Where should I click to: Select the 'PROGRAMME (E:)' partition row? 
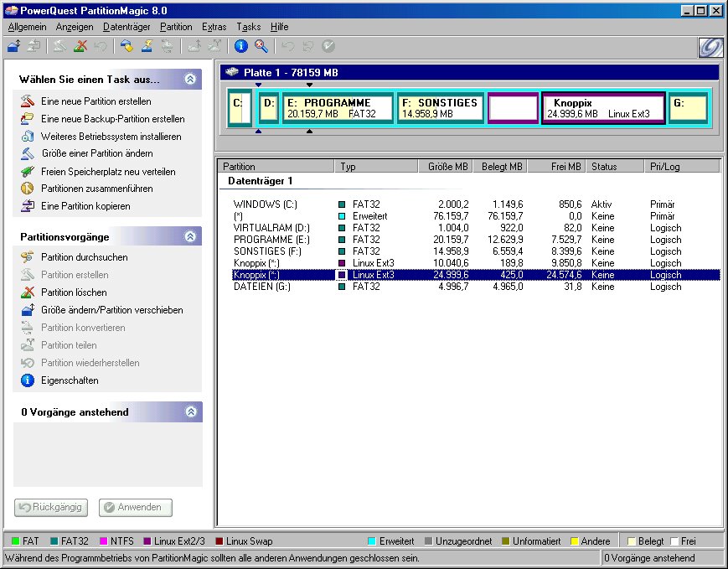[476, 240]
